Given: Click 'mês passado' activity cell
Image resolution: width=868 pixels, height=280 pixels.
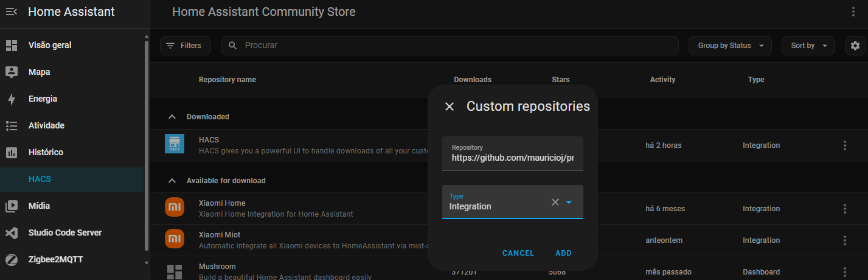Looking at the screenshot, I should (x=668, y=272).
